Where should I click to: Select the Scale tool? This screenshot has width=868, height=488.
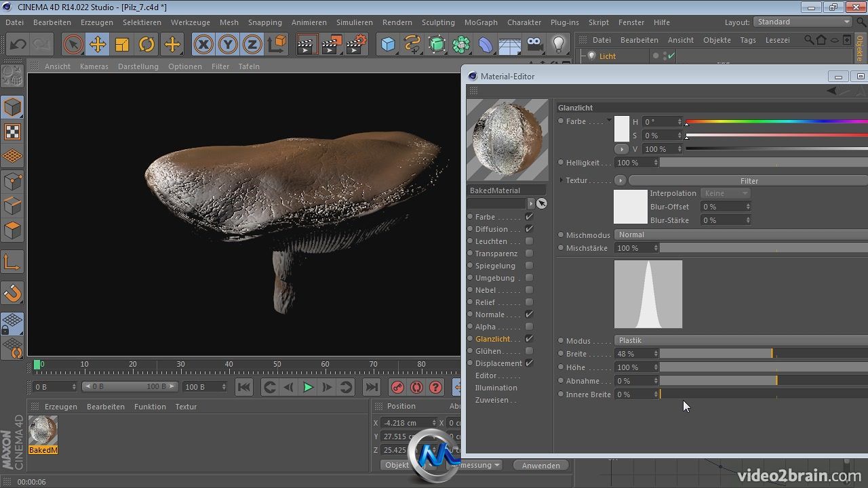coord(122,45)
